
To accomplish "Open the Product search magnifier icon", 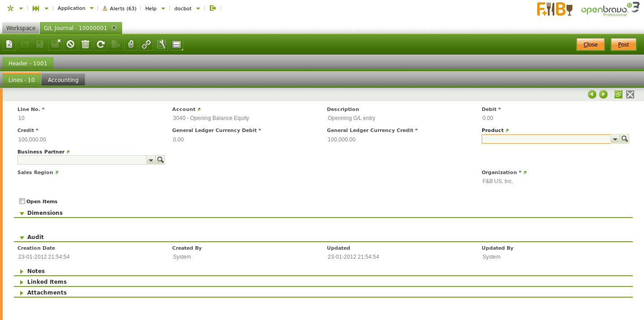I will tap(625, 139).
